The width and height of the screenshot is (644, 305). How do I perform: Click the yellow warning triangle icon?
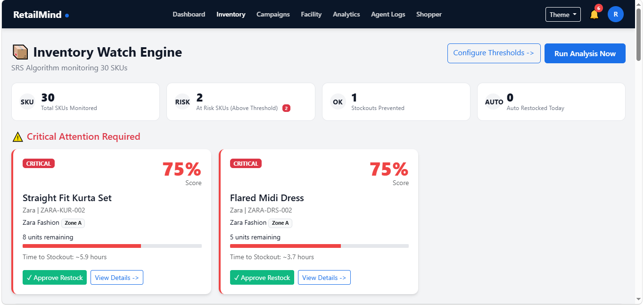[17, 137]
